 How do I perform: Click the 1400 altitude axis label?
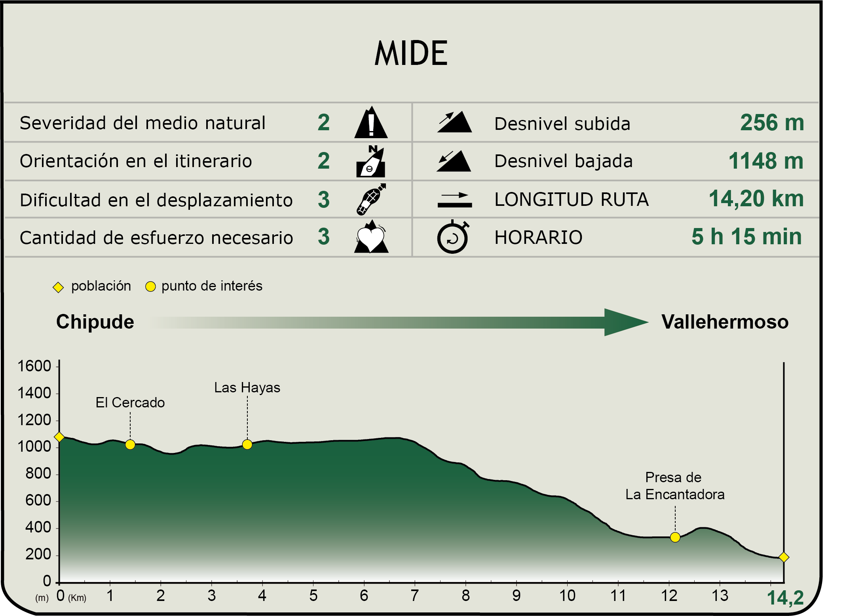[34, 393]
